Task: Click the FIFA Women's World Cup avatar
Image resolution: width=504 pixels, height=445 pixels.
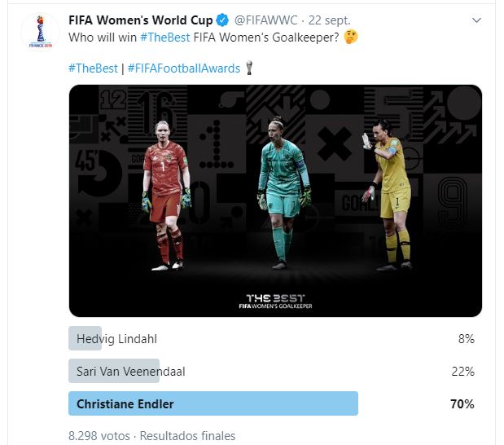Action: 41,32
